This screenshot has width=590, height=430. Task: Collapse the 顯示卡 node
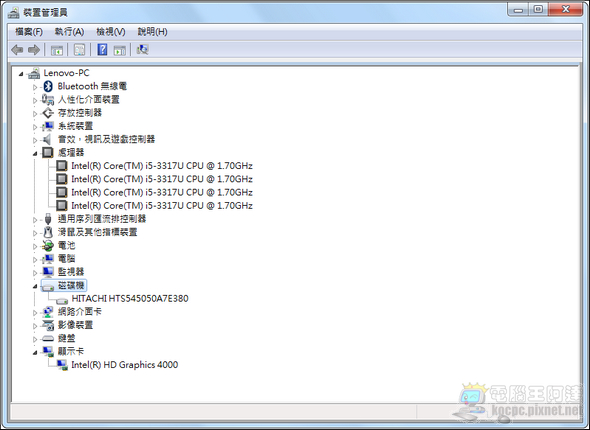click(x=35, y=353)
